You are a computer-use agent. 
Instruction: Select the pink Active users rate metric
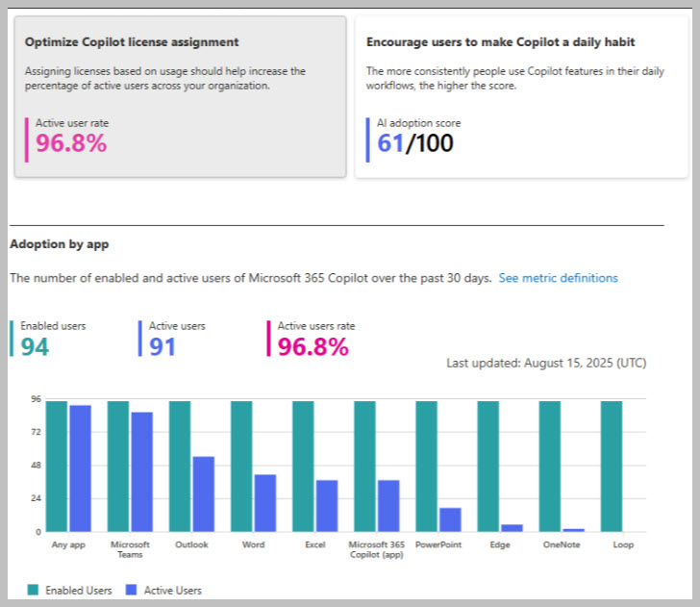(312, 346)
